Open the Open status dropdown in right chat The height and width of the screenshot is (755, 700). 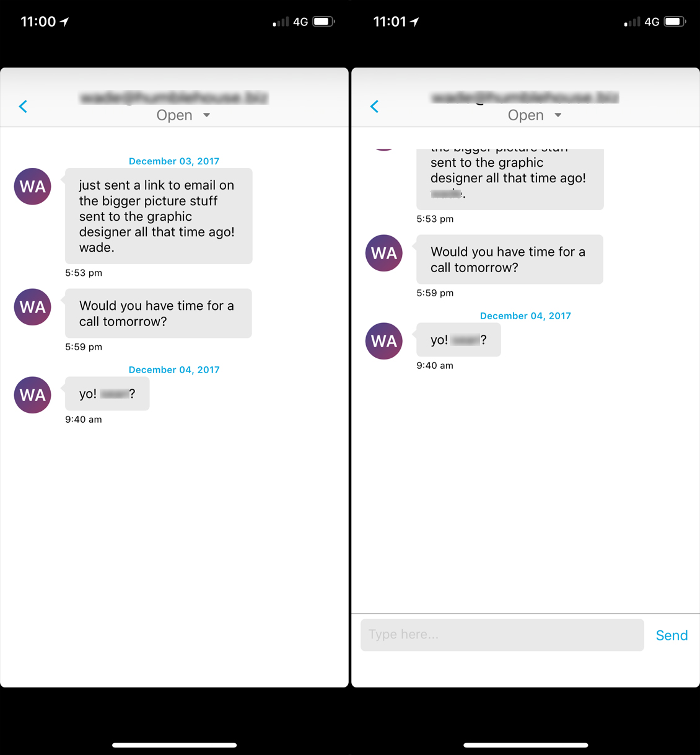(x=535, y=115)
